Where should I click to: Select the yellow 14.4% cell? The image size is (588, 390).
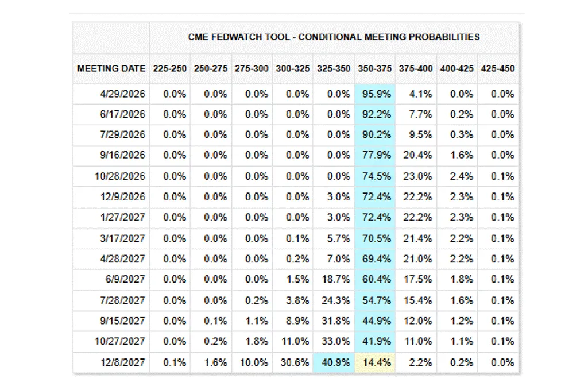[375, 363]
